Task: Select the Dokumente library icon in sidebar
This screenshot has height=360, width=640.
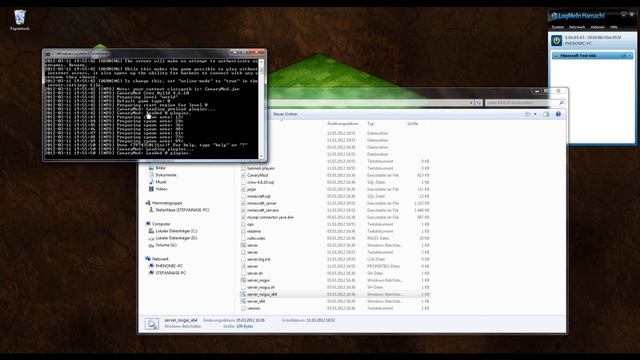Action: 151,175
